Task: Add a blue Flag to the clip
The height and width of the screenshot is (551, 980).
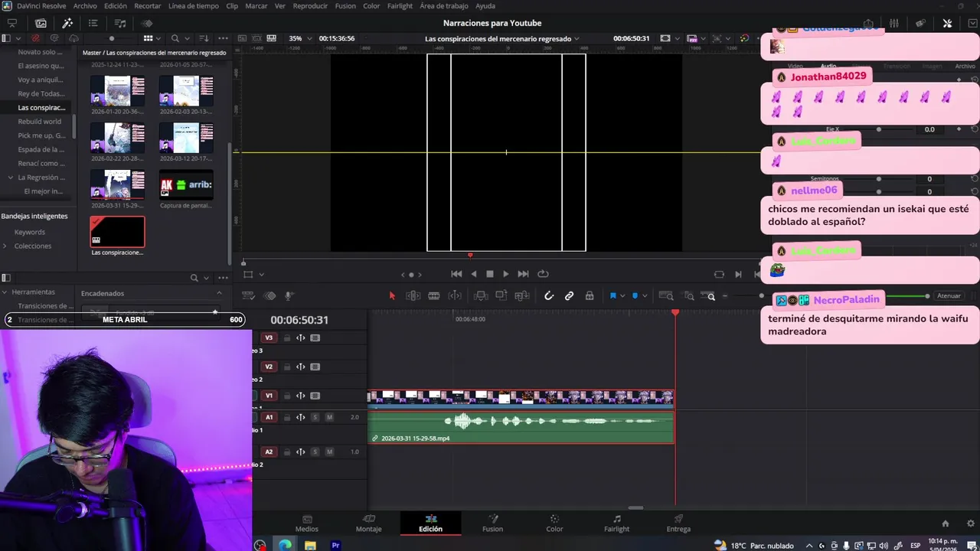Action: click(612, 295)
